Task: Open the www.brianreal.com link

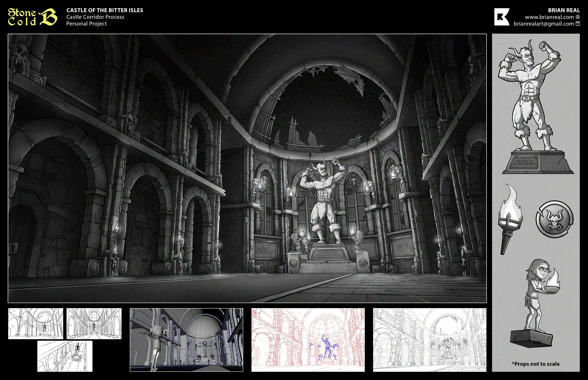Action: (549, 17)
